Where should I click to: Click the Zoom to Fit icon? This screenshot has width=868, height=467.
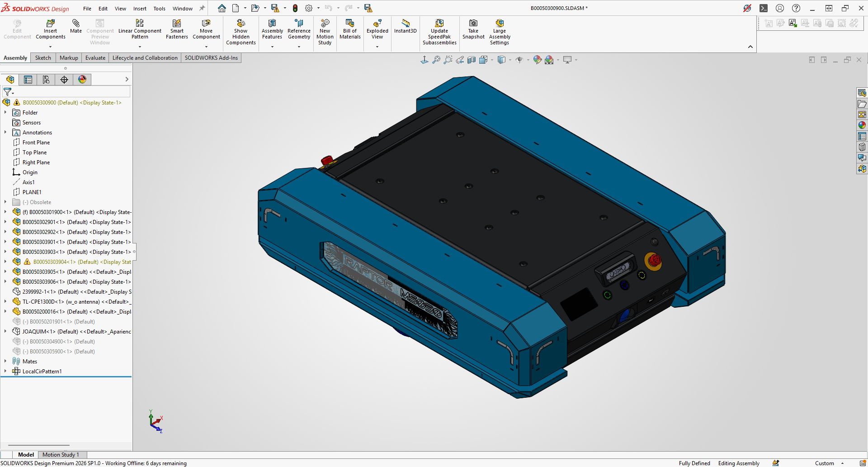point(436,60)
